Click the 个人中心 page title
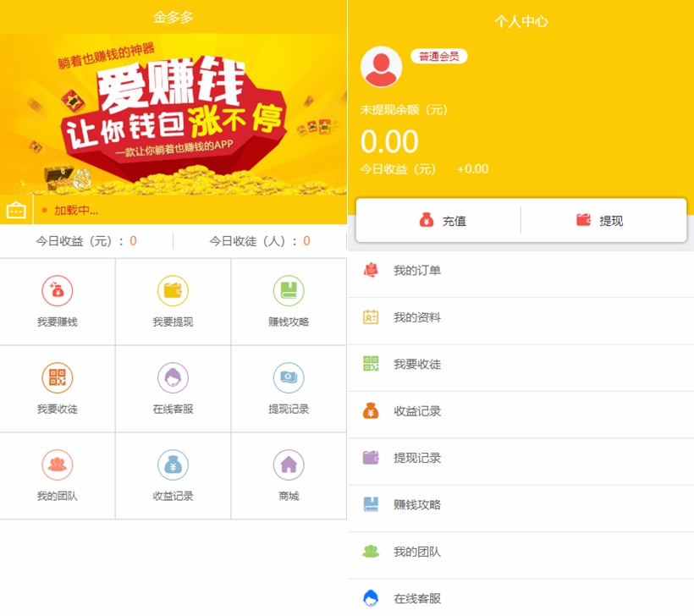694x616 pixels. pos(521,21)
